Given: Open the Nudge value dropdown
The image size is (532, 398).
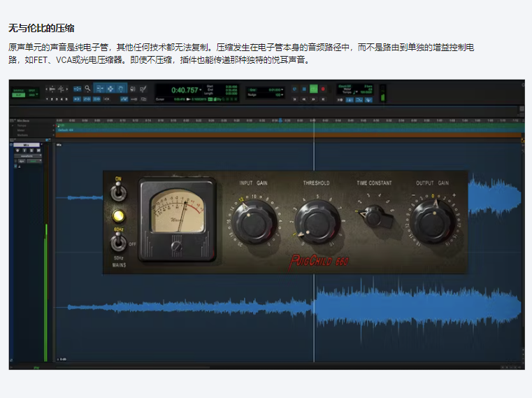Looking at the screenshot, I should point(281,94).
